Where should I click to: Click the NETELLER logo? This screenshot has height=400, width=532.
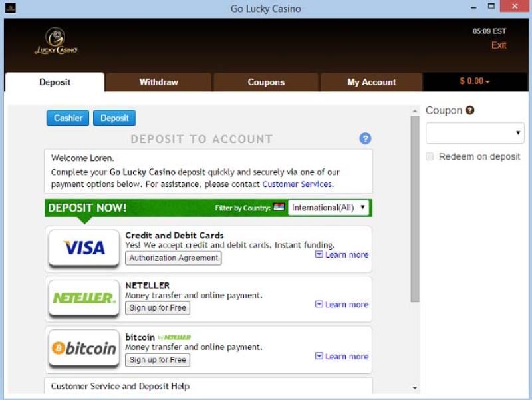(x=84, y=298)
